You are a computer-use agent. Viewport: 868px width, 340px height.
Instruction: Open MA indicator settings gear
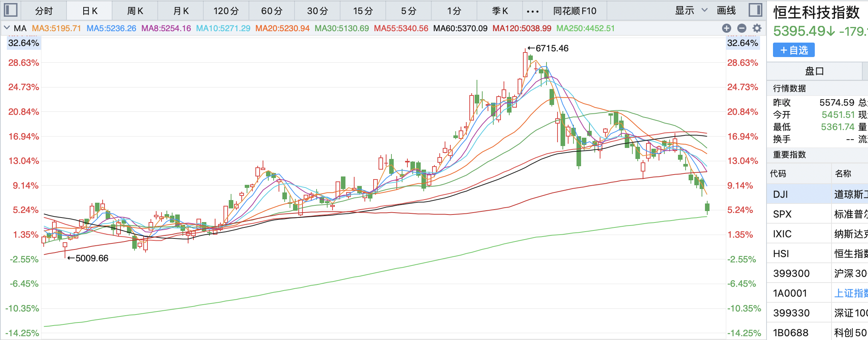pos(757,28)
